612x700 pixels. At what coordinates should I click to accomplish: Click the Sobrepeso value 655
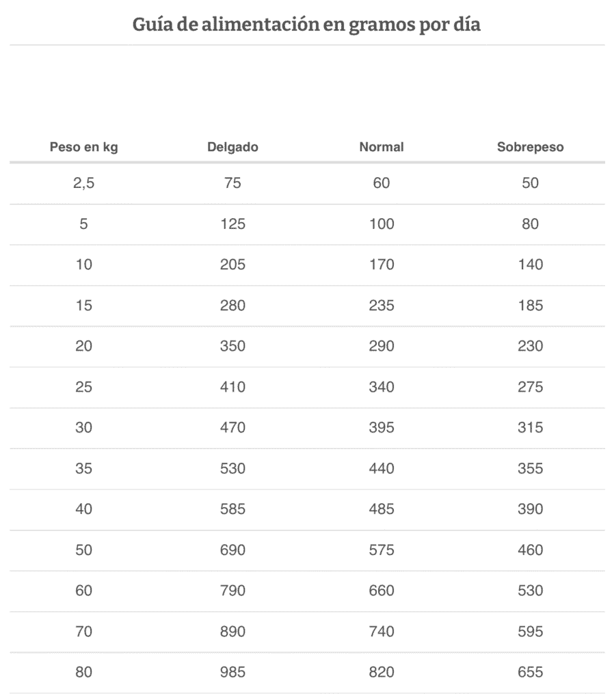click(530, 672)
